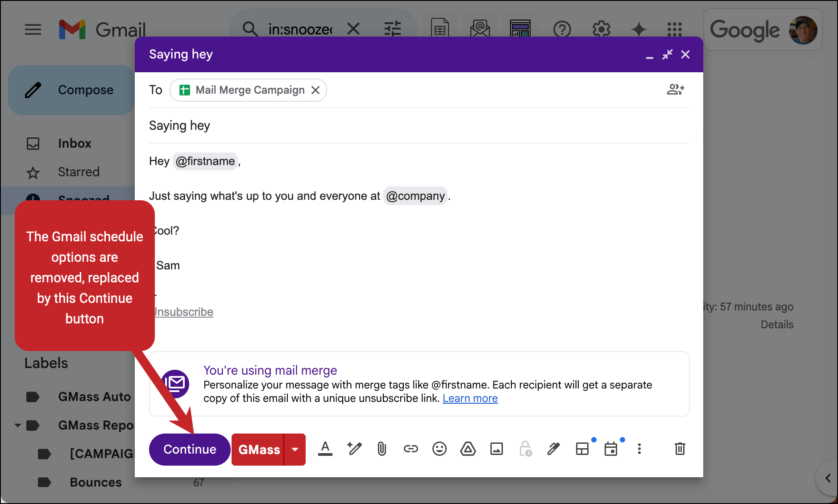Open the Bounces label
Viewport: 838px width, 504px height.
coord(95,482)
